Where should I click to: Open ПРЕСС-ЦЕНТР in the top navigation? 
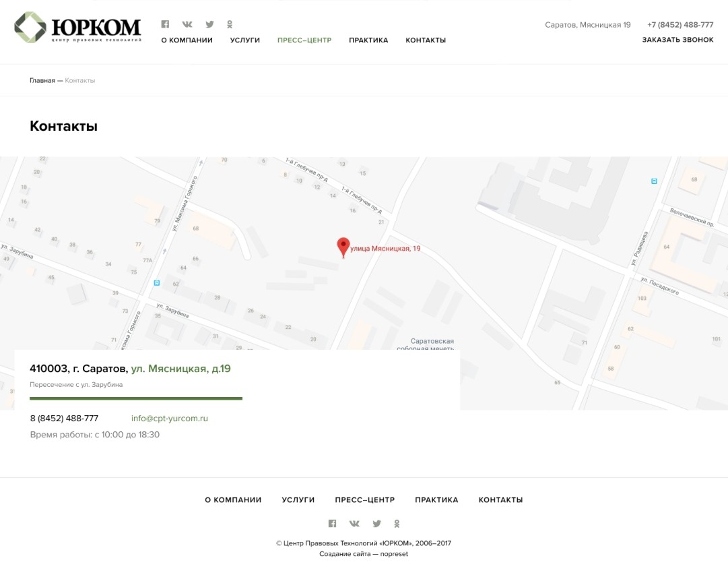tap(304, 40)
